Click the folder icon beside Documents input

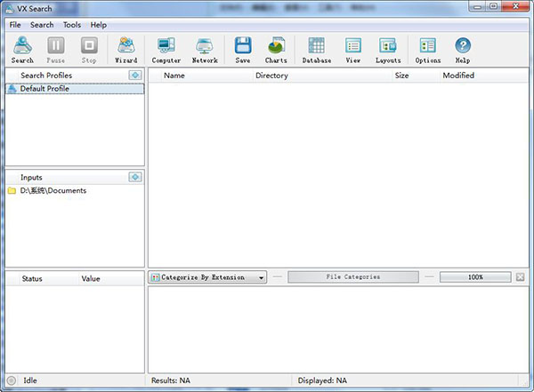click(x=12, y=190)
